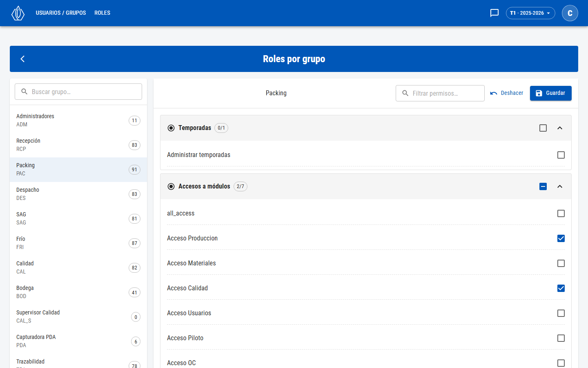The width and height of the screenshot is (588, 368).
Task: Select the Administradores group
Action: (78, 121)
